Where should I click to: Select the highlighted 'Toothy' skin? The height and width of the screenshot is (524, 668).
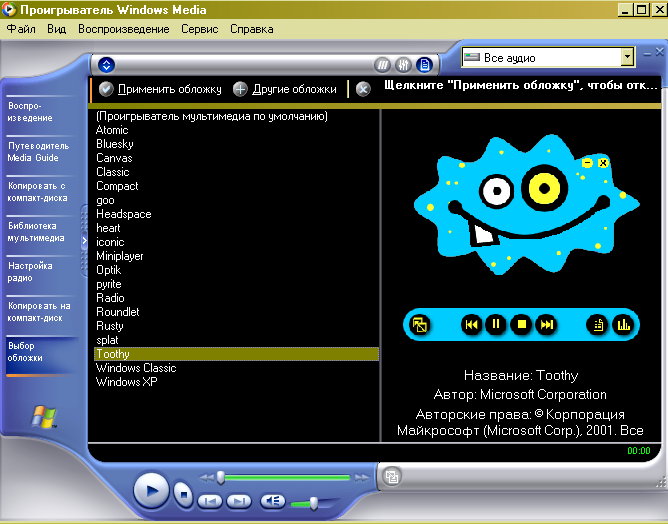236,354
